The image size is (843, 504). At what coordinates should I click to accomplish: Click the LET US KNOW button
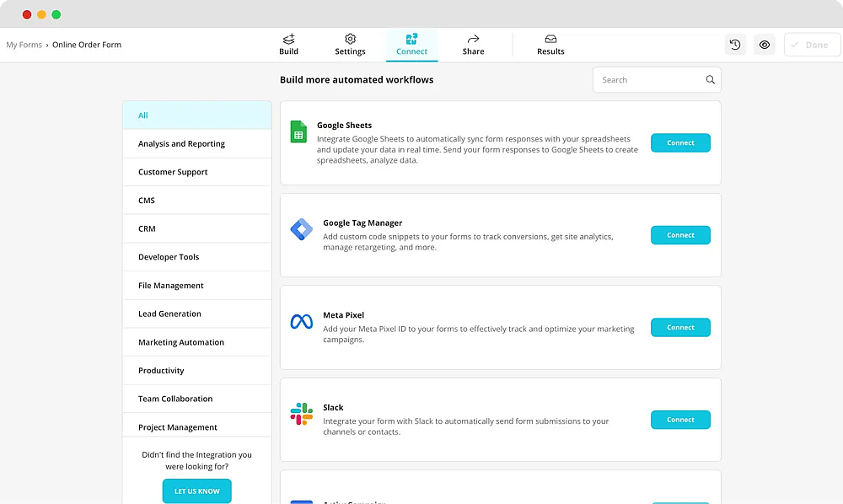point(196,491)
